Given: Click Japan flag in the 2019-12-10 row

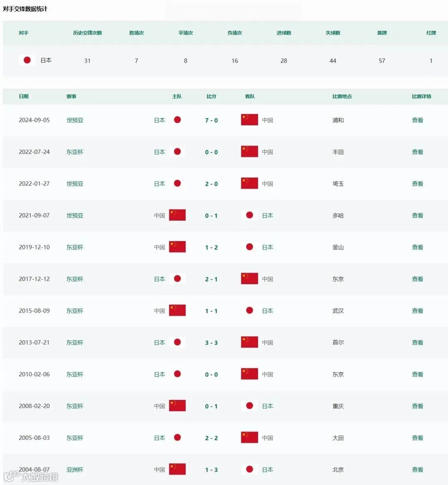Looking at the screenshot, I should pos(249,247).
